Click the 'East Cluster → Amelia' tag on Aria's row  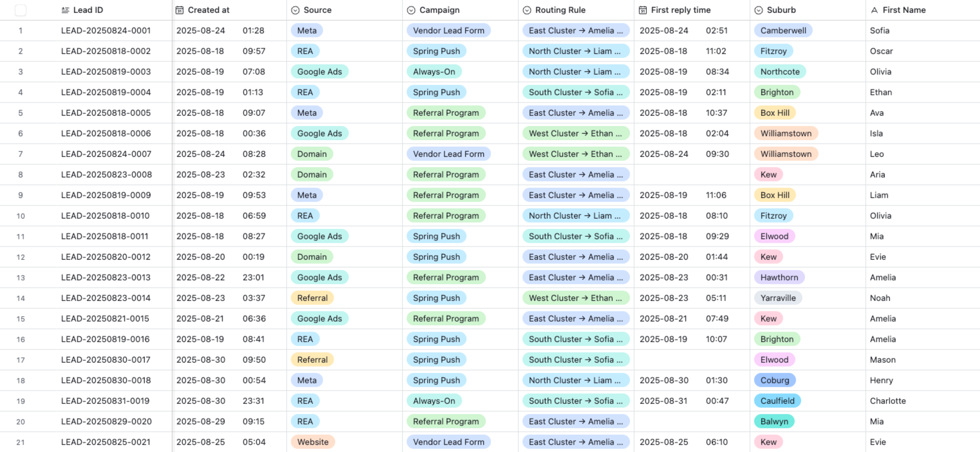[x=576, y=174]
